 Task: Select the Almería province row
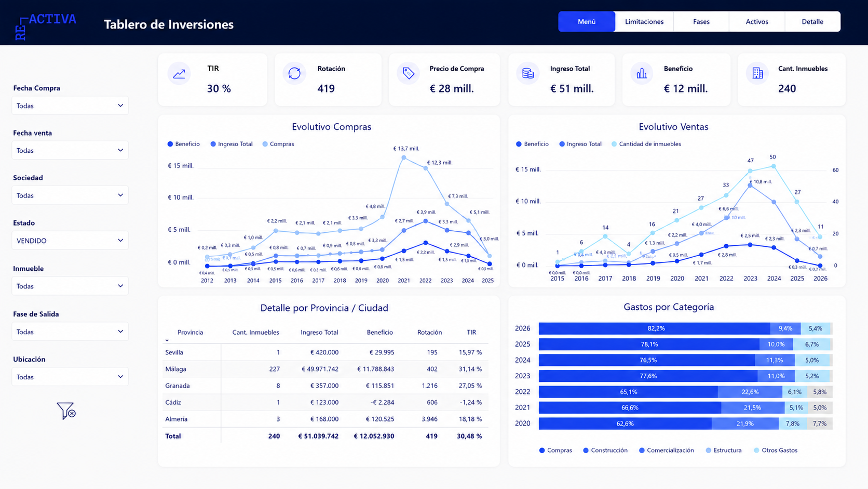coord(324,419)
